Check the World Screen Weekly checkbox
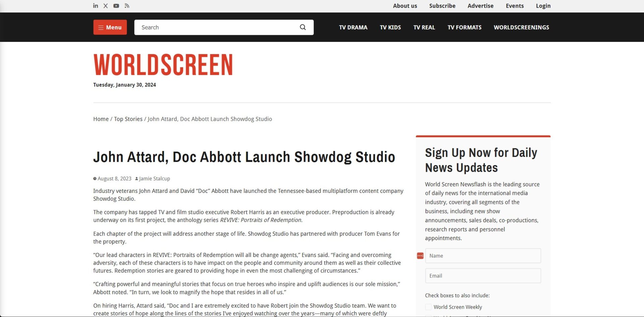 pyautogui.click(x=428, y=307)
